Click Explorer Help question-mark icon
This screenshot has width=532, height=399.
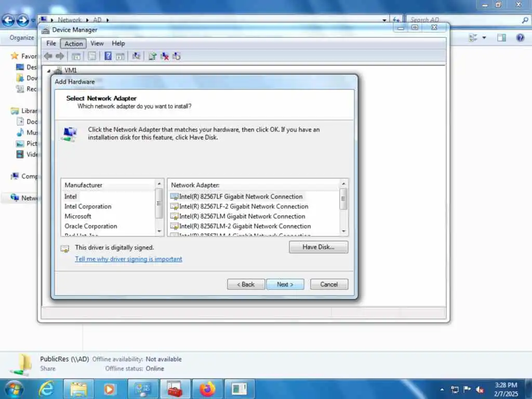[x=520, y=37]
